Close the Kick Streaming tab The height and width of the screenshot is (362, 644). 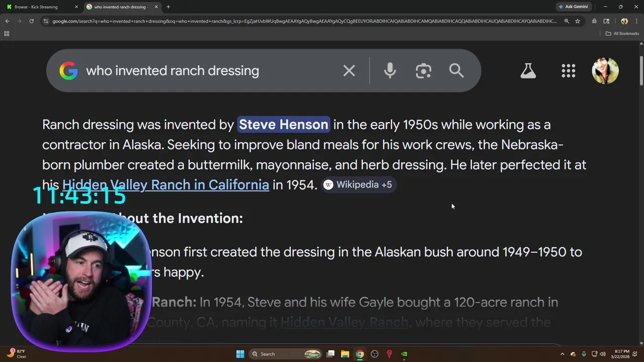[x=76, y=7]
